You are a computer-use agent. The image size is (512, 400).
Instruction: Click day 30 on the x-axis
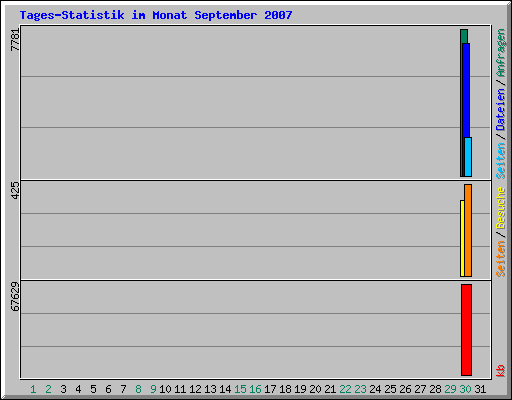pyautogui.click(x=465, y=389)
